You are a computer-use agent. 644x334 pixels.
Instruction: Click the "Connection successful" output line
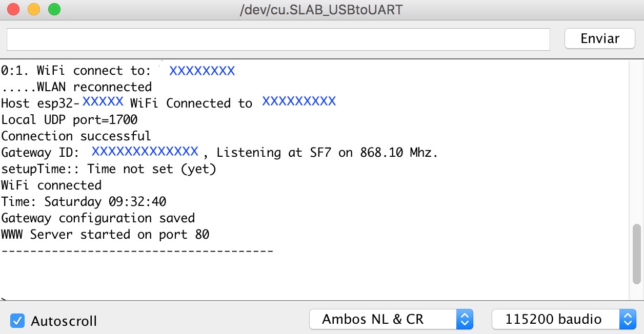(76, 136)
